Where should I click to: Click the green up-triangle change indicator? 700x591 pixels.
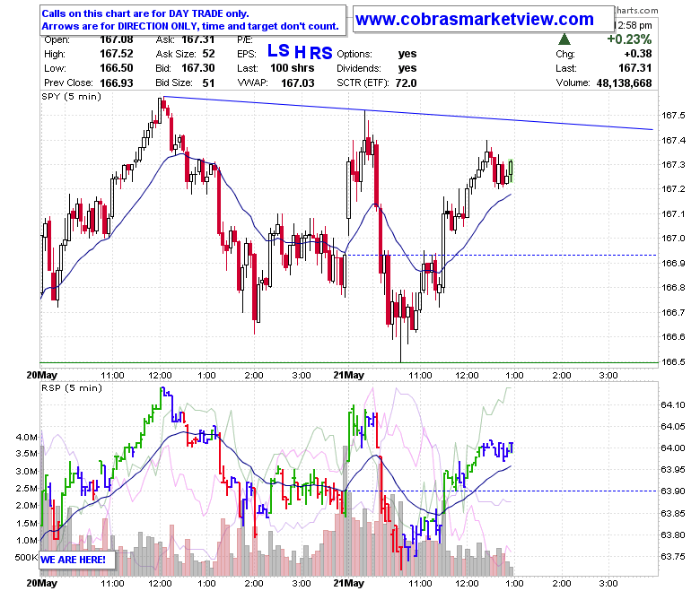pyautogui.click(x=564, y=39)
